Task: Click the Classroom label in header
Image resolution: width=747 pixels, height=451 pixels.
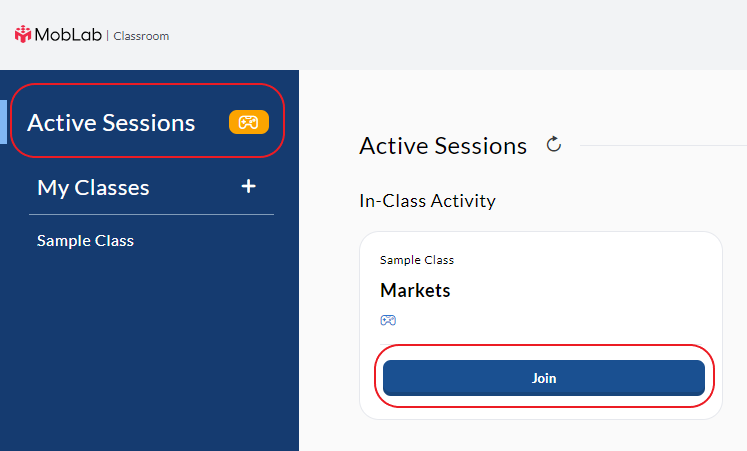Action: [x=141, y=36]
